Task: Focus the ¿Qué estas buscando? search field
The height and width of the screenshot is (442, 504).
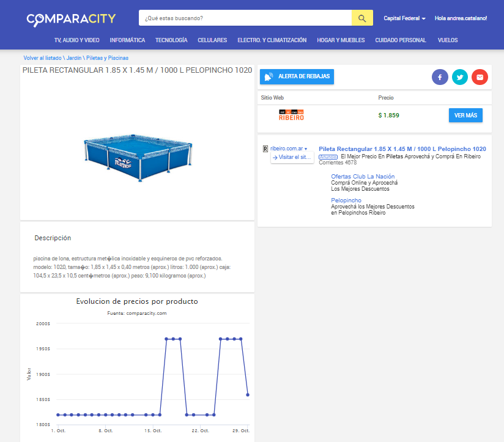Action: tap(245, 18)
